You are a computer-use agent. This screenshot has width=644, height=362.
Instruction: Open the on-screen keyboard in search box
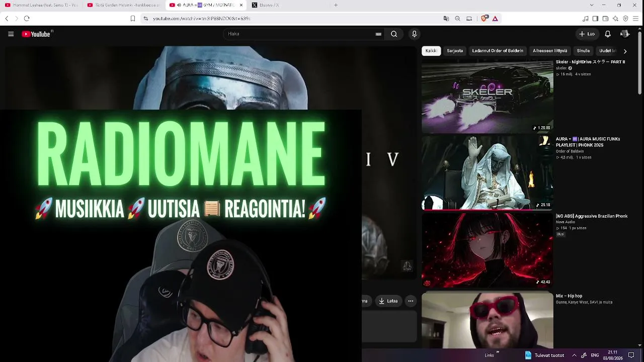point(378,34)
